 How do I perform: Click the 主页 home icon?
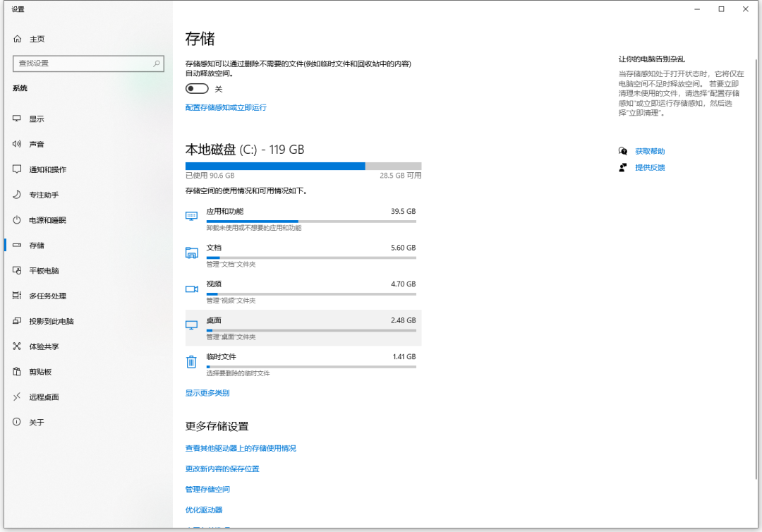click(x=17, y=39)
